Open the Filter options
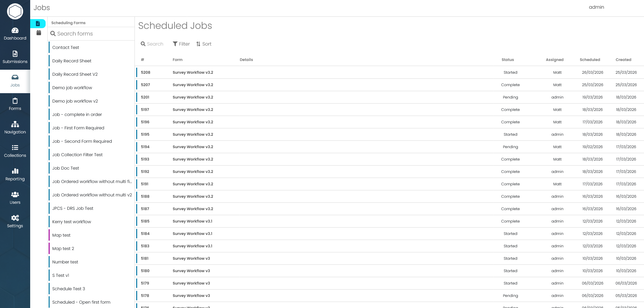Image resolution: width=644 pixels, height=308 pixels. pos(181,44)
